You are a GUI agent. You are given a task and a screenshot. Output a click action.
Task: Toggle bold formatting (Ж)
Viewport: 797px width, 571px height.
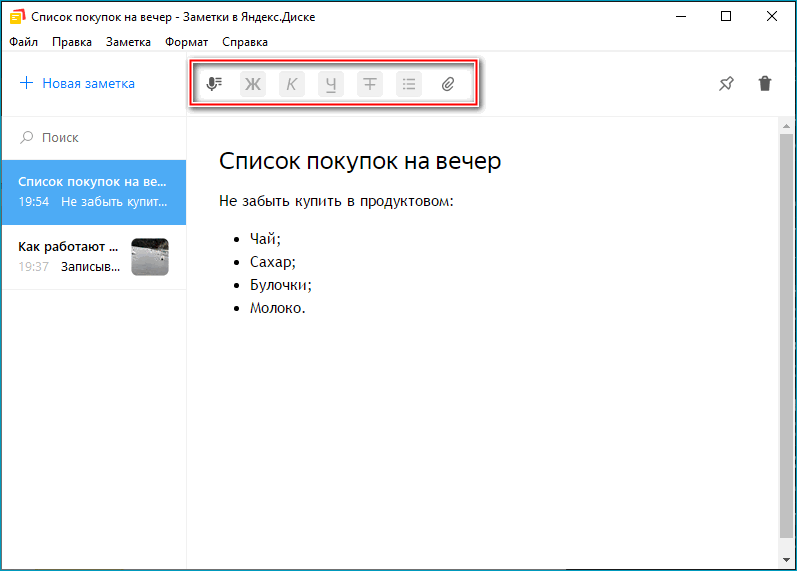coord(253,84)
